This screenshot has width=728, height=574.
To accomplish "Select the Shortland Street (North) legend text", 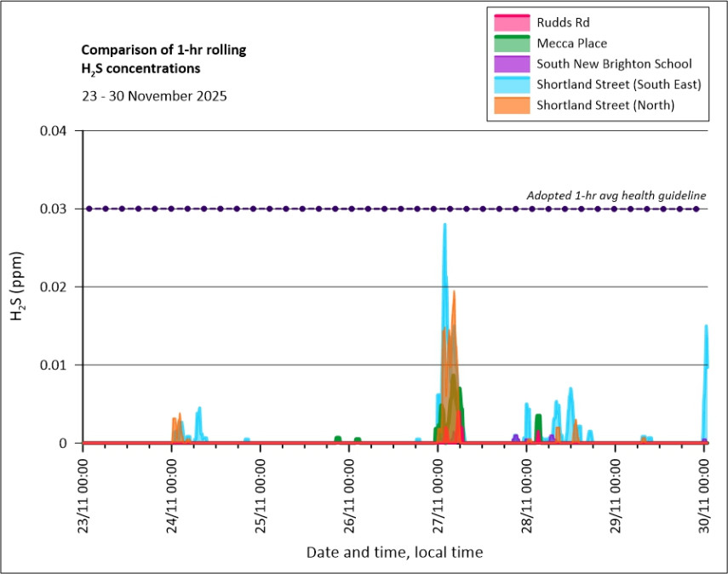I will pyautogui.click(x=605, y=106).
